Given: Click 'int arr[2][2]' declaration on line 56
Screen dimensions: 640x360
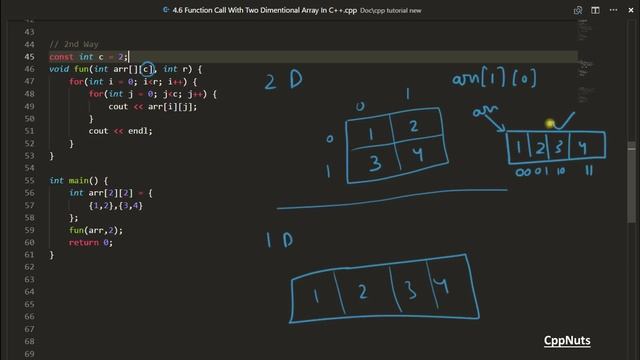Looking at the screenshot, I should [x=101, y=193].
